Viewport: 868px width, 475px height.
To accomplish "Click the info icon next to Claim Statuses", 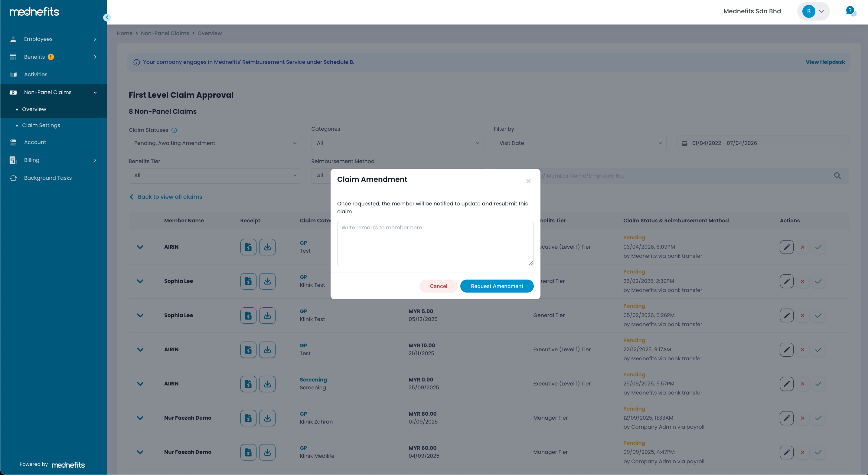I will point(174,130).
